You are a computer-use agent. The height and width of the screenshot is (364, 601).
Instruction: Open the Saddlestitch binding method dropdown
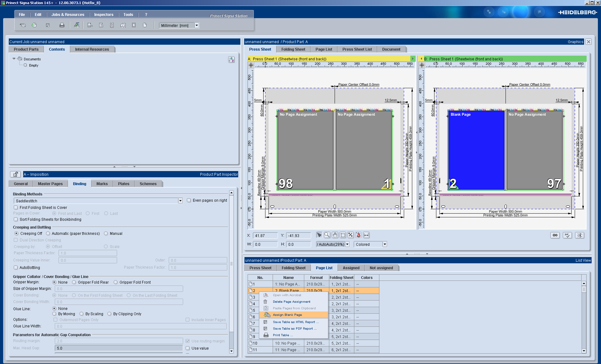[x=180, y=201]
